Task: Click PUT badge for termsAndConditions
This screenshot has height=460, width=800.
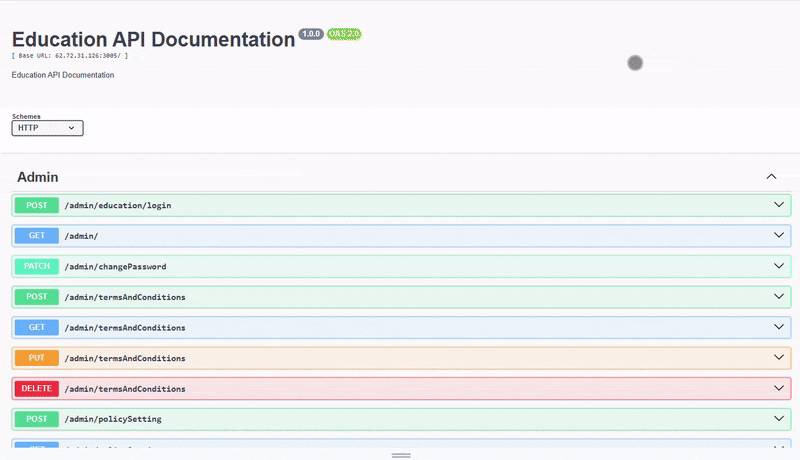Action: 37,358
